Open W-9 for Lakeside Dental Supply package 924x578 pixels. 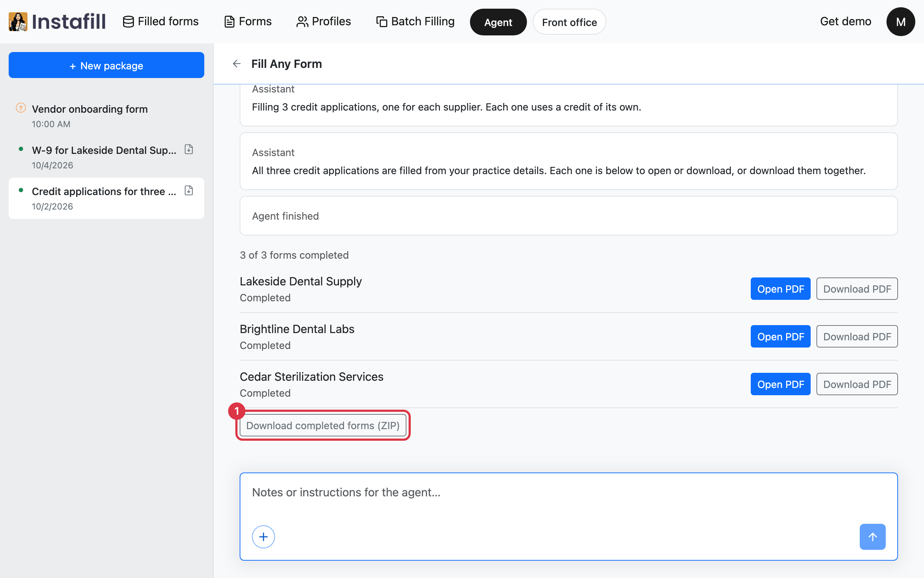106,157
